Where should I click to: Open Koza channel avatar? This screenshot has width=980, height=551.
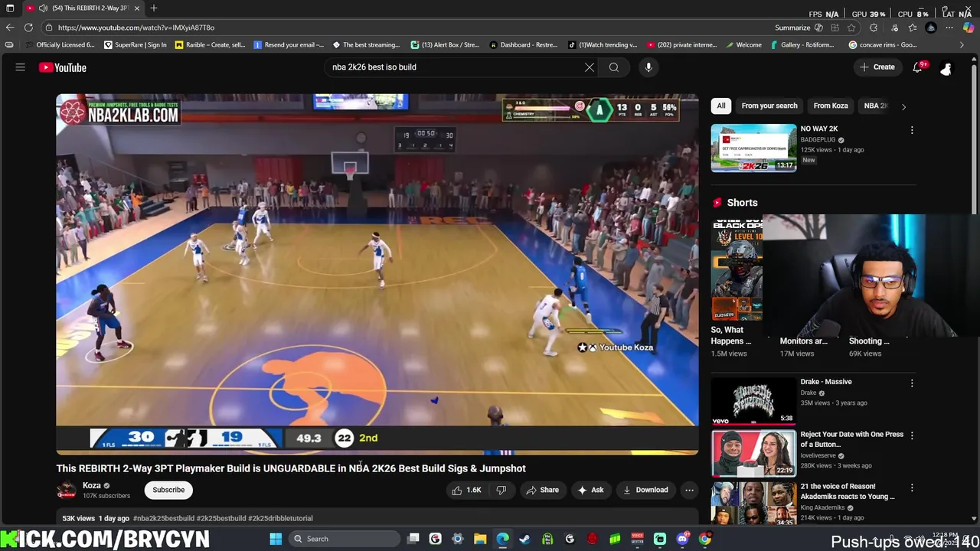(x=67, y=490)
